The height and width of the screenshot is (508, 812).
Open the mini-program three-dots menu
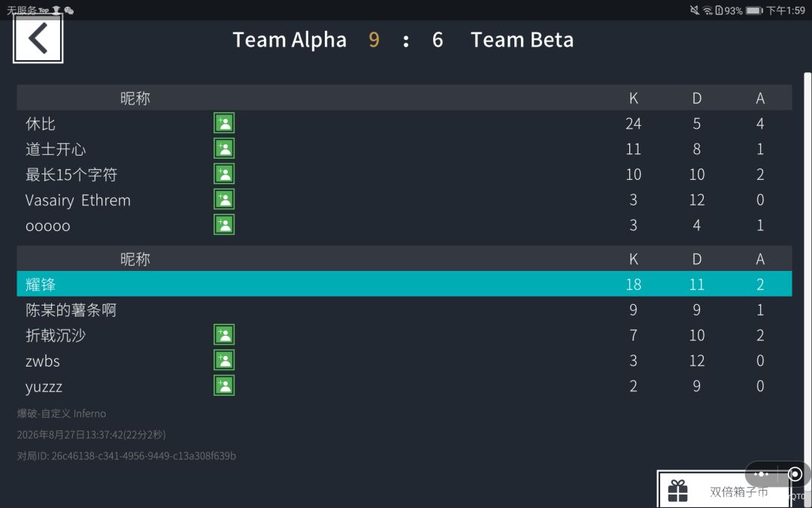[x=761, y=474]
